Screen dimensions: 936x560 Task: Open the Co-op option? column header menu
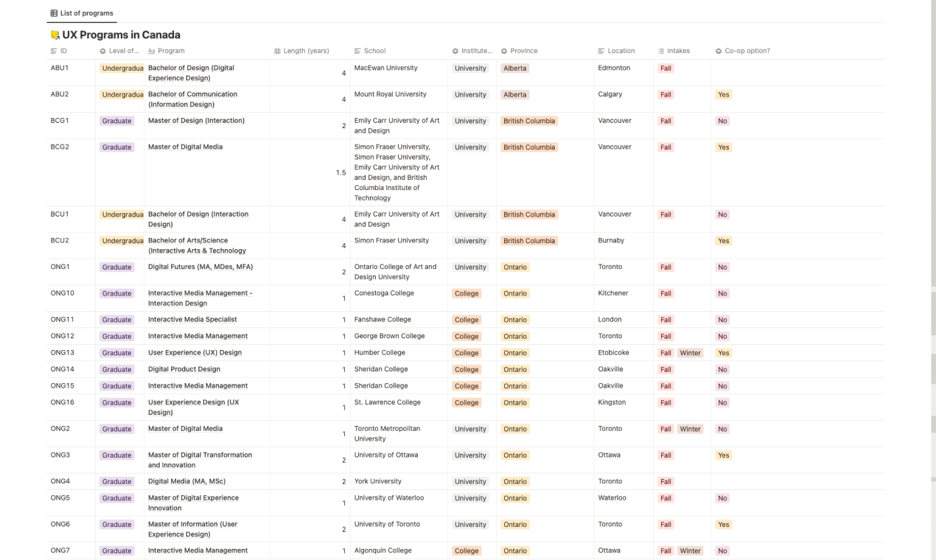(743, 51)
